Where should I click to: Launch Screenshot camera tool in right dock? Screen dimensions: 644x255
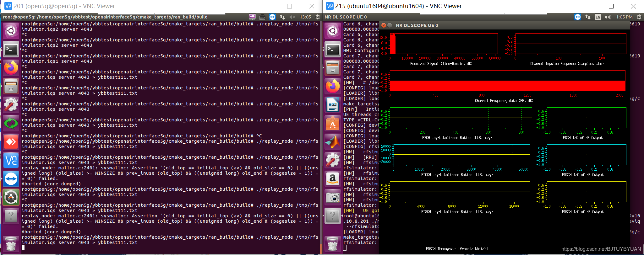[x=333, y=197]
